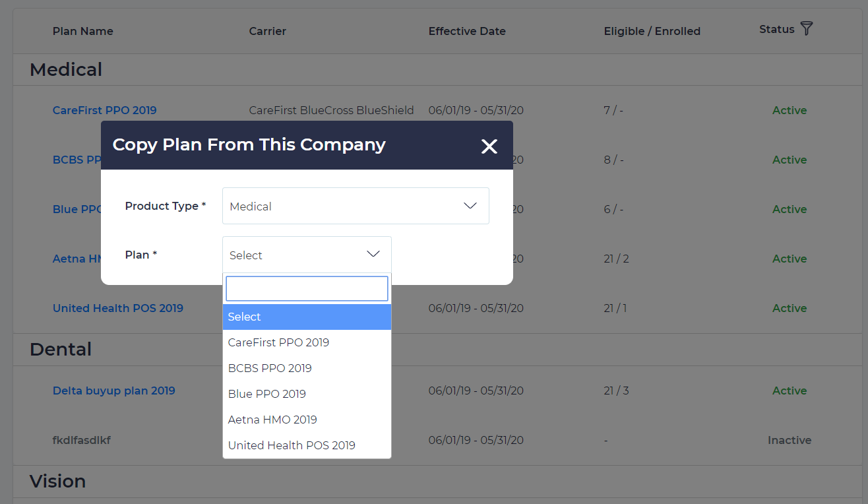Viewport: 868px width, 504px height.
Task: Click the Inactive status label
Action: tap(789, 440)
